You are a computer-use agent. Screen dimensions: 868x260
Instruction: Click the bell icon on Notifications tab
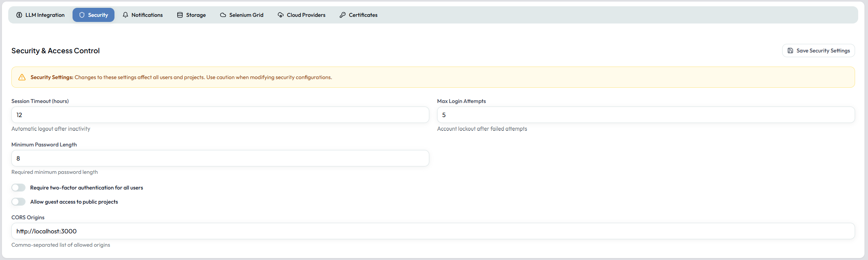(x=125, y=15)
